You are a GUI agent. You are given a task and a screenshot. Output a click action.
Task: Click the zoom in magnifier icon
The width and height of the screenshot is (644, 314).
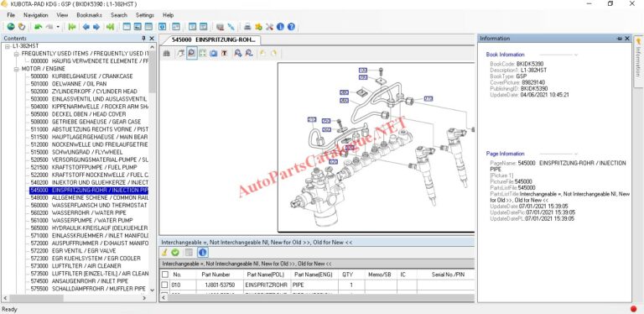tap(237, 53)
